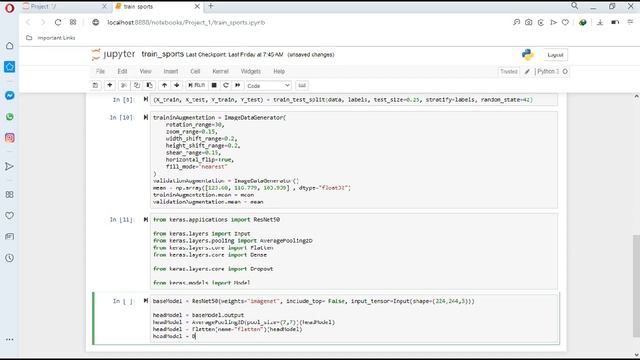Image resolution: width=640 pixels, height=360 pixels.
Task: Search tabs with the magnifier icon
Action: coord(574,6)
